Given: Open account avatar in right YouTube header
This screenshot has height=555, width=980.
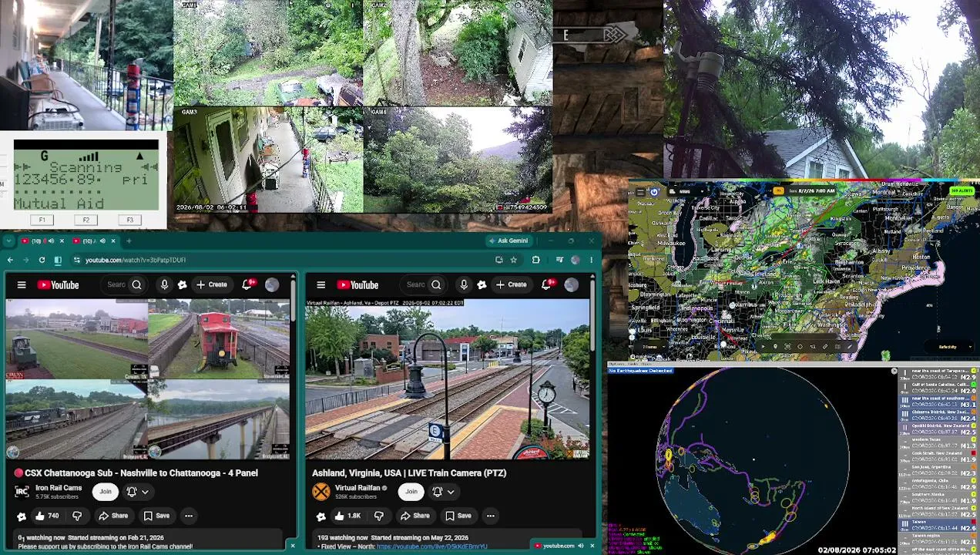Looking at the screenshot, I should (x=571, y=285).
